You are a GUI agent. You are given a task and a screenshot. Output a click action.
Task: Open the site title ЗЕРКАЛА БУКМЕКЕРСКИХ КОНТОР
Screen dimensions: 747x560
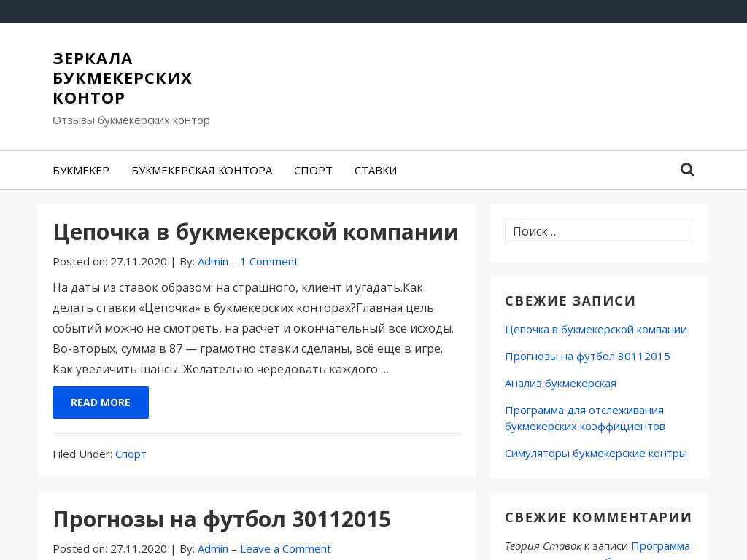(123, 78)
